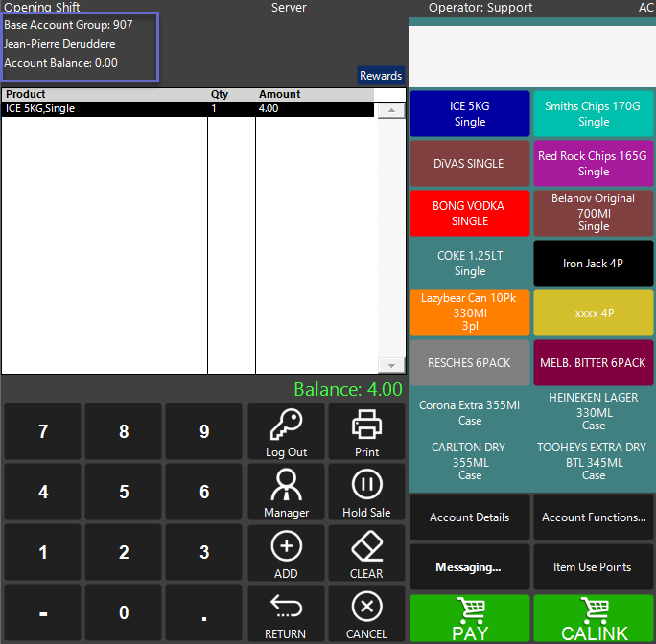Click the green PAY cart button

[470, 618]
